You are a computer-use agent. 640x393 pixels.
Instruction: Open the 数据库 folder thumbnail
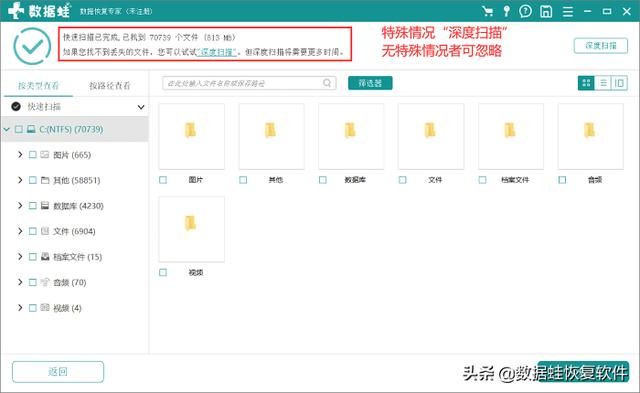[x=351, y=136]
